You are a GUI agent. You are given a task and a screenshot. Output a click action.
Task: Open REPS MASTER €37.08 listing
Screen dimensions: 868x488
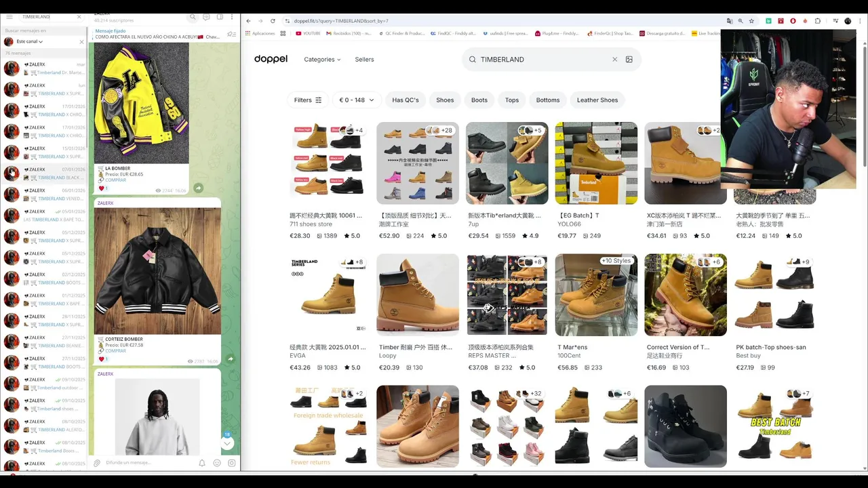[x=507, y=295]
